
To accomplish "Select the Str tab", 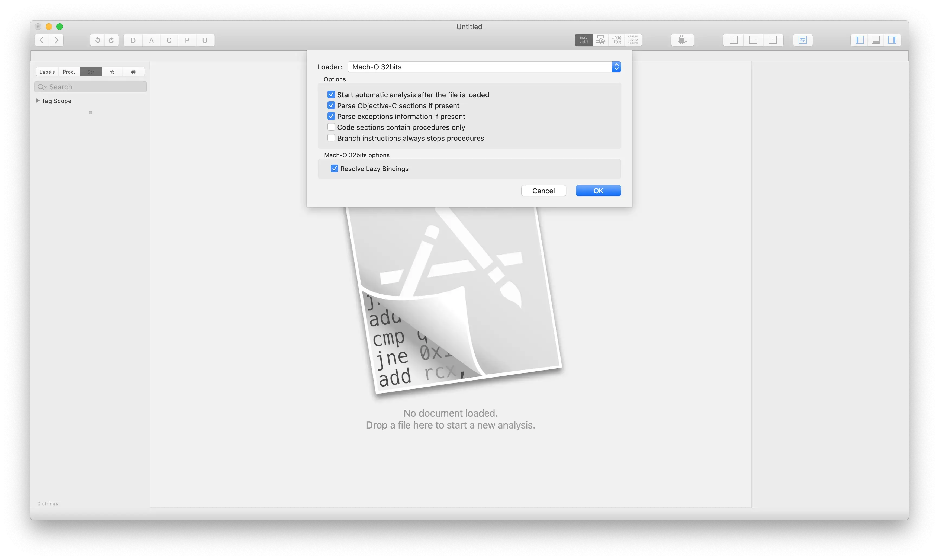I will click(x=91, y=72).
